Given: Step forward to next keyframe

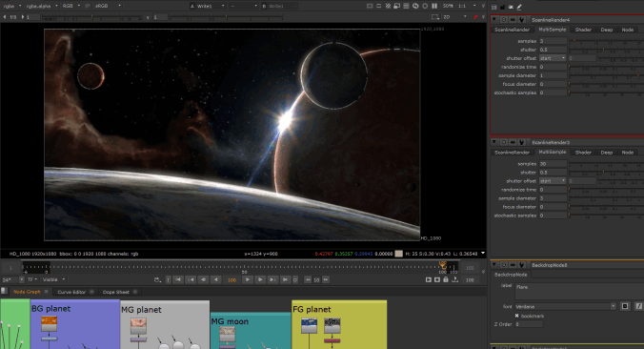Looking at the screenshot, I should tap(272, 279).
